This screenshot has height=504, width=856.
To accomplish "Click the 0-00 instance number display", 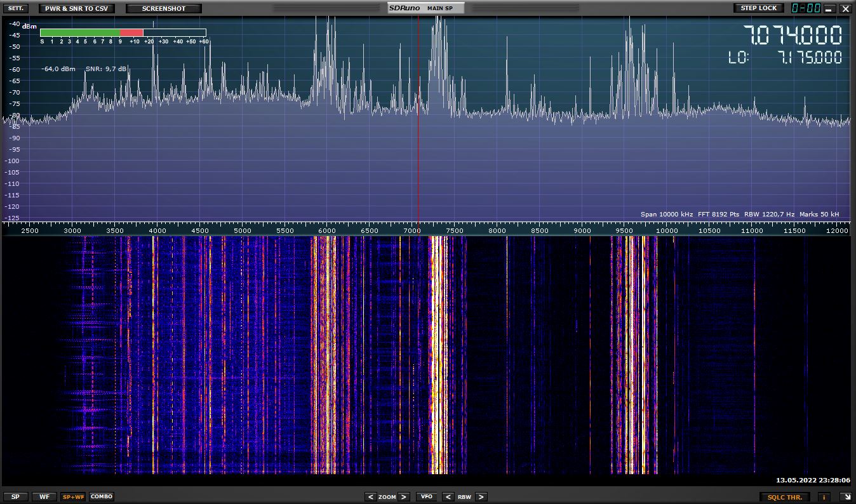I will coord(806,8).
